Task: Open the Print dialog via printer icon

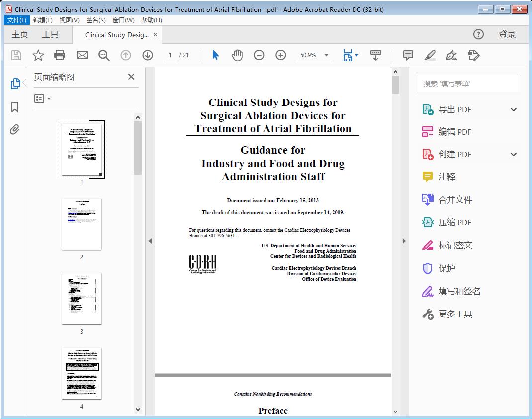Action: pyautogui.click(x=60, y=55)
